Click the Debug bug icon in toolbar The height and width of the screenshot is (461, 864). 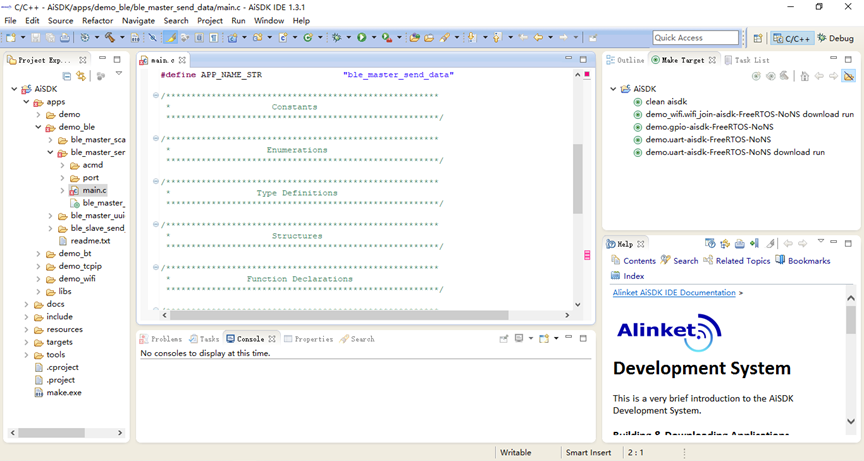coord(336,37)
